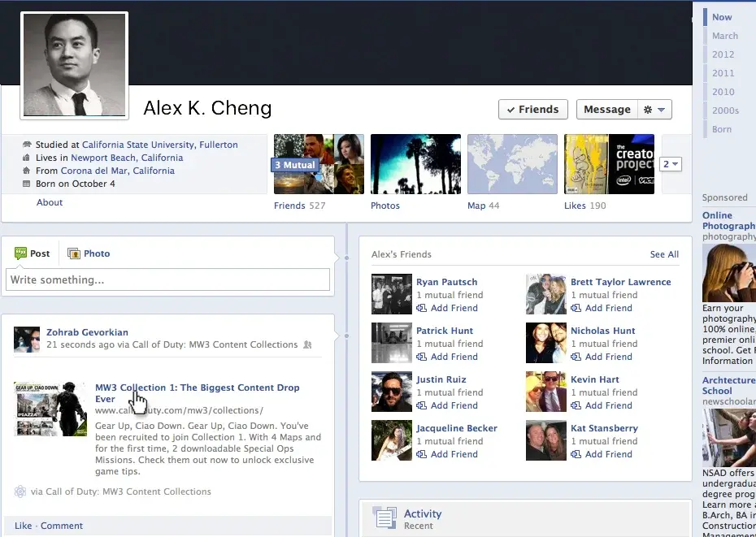Open the Friends 527 thumbnail

[x=319, y=164]
